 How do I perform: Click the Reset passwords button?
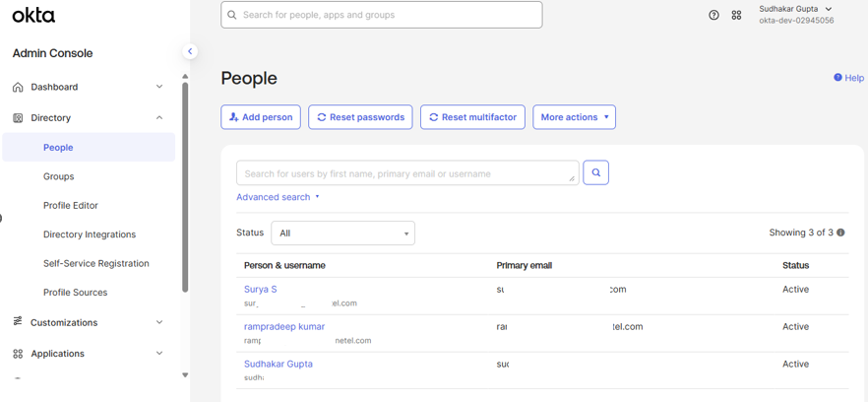pyautogui.click(x=360, y=117)
